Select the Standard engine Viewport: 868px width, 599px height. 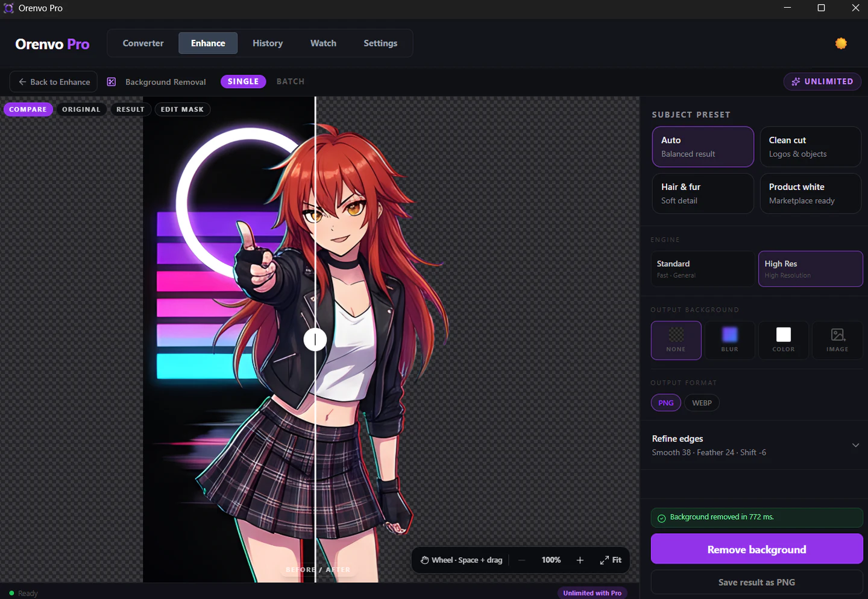click(x=702, y=269)
